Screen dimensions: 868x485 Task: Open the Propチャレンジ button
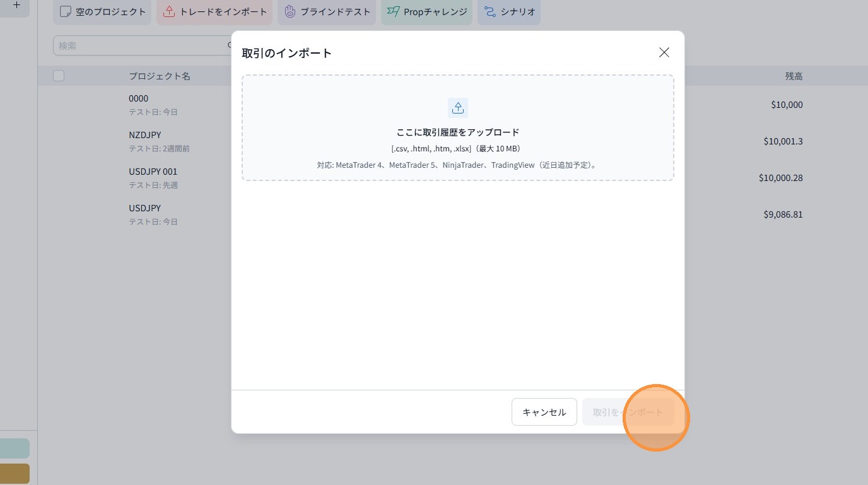(426, 12)
